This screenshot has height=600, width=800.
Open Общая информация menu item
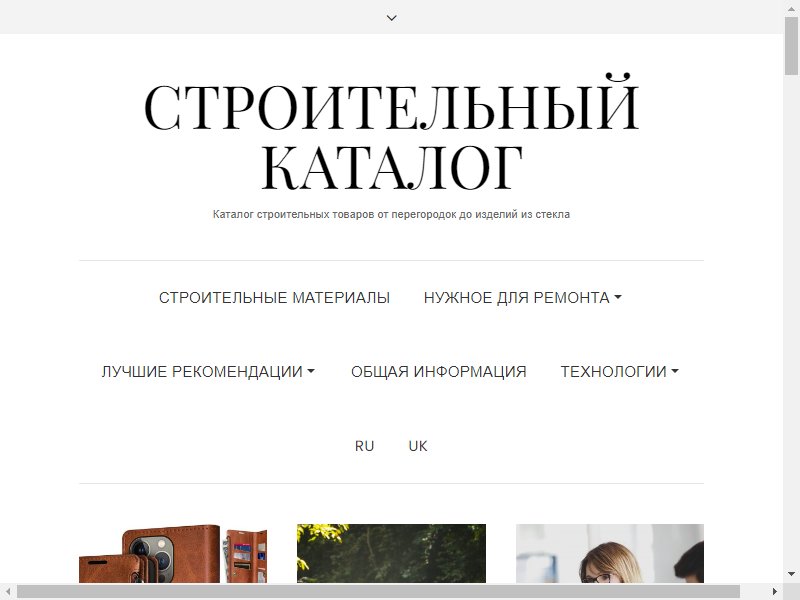pos(439,371)
